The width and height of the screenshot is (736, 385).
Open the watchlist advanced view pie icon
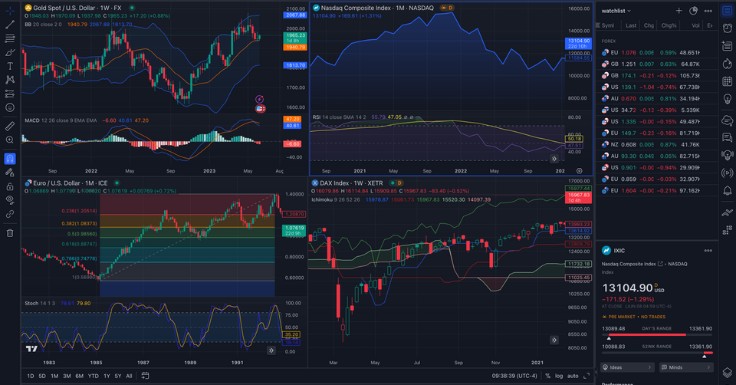coord(693,11)
